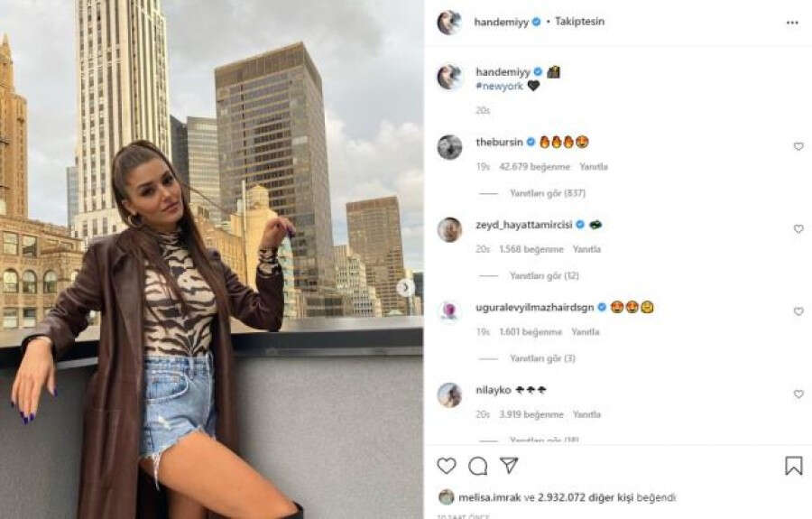Open melisa.imrak's profile from likes

click(x=489, y=497)
